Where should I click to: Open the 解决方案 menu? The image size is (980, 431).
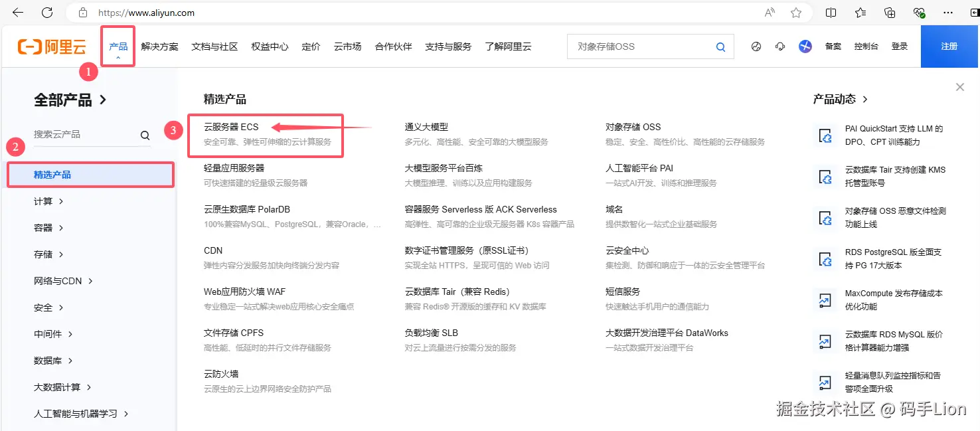point(160,46)
